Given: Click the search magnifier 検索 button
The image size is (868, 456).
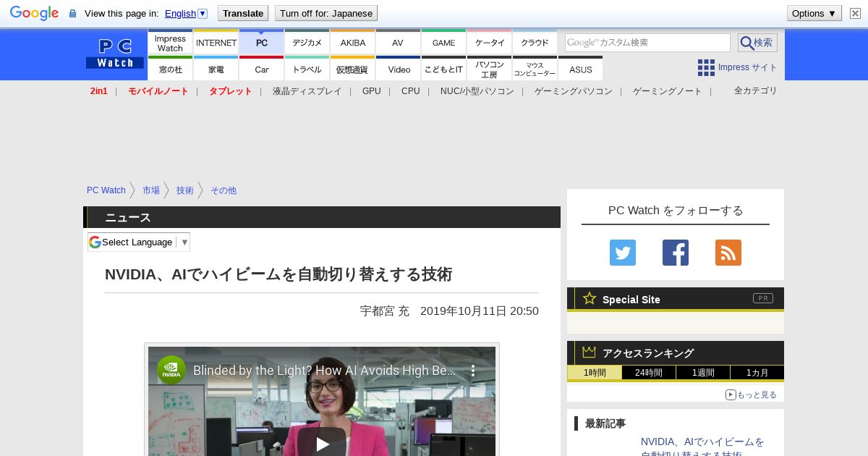Looking at the screenshot, I should 757,43.
